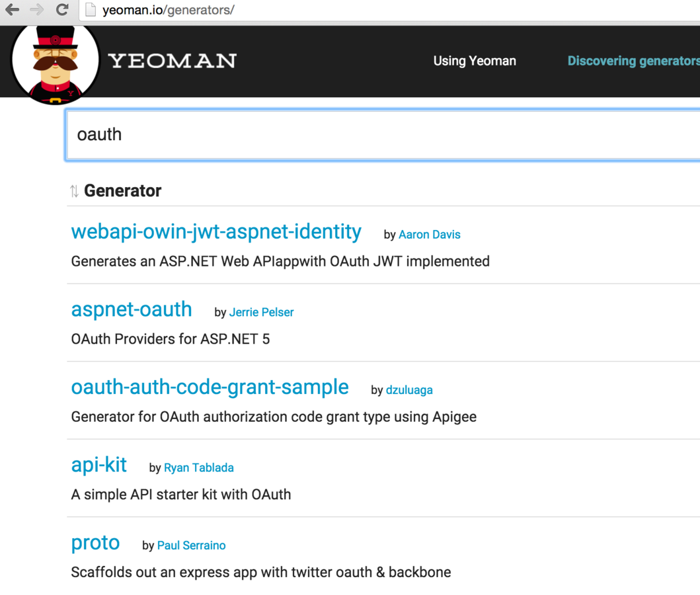700x595 pixels.
Task: Open the Using Yeoman menu item
Action: tap(475, 61)
